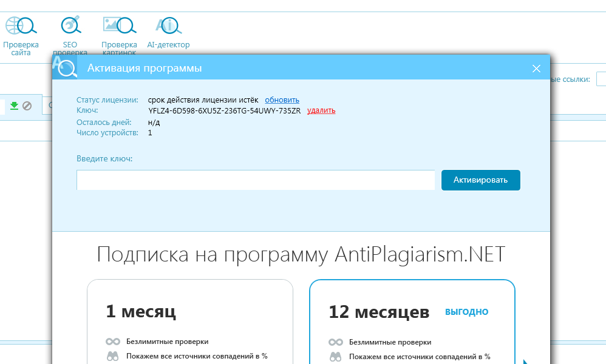This screenshot has height=364, width=606.
Task: Click the ВЫГОДНО badge label
Action: click(466, 312)
